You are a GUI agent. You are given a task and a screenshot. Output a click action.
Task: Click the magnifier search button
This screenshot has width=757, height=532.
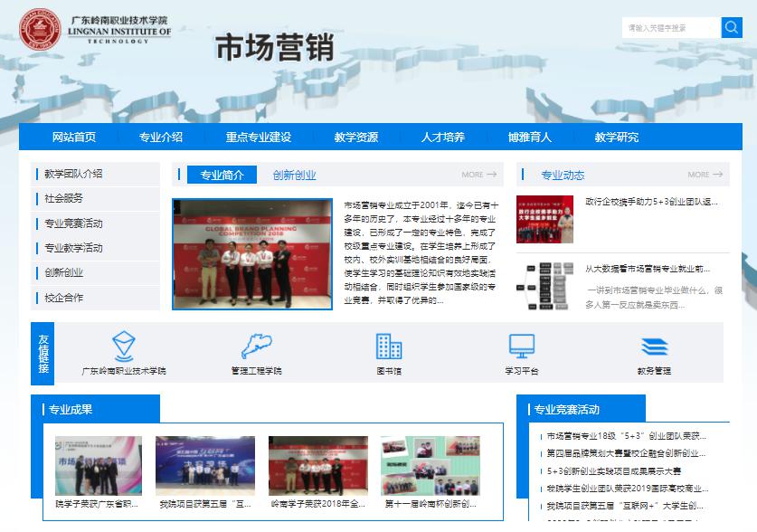(x=732, y=28)
